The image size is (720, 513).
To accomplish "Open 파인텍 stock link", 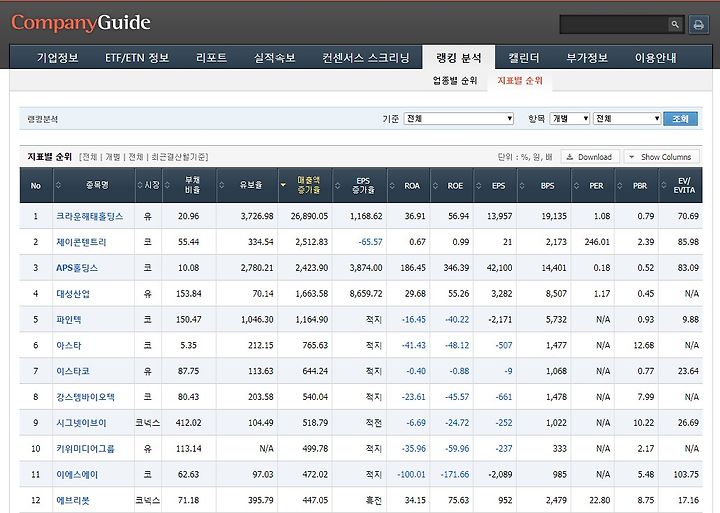I will click(x=68, y=319).
